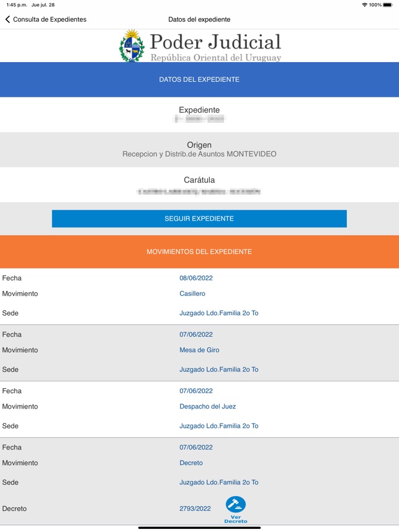Viewport: 399px width, 532px height.
Task: Tap the blurred Carátula text
Action: click(x=199, y=190)
